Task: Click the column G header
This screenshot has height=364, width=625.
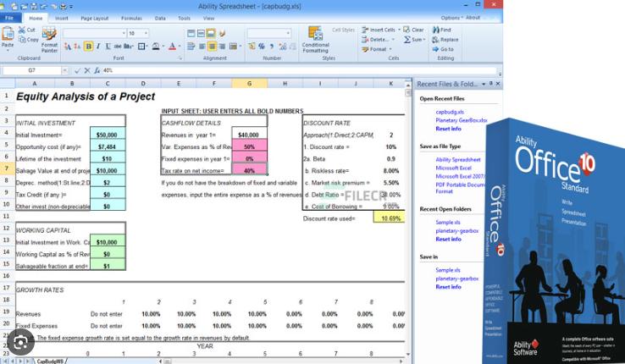Action: pos(249,83)
